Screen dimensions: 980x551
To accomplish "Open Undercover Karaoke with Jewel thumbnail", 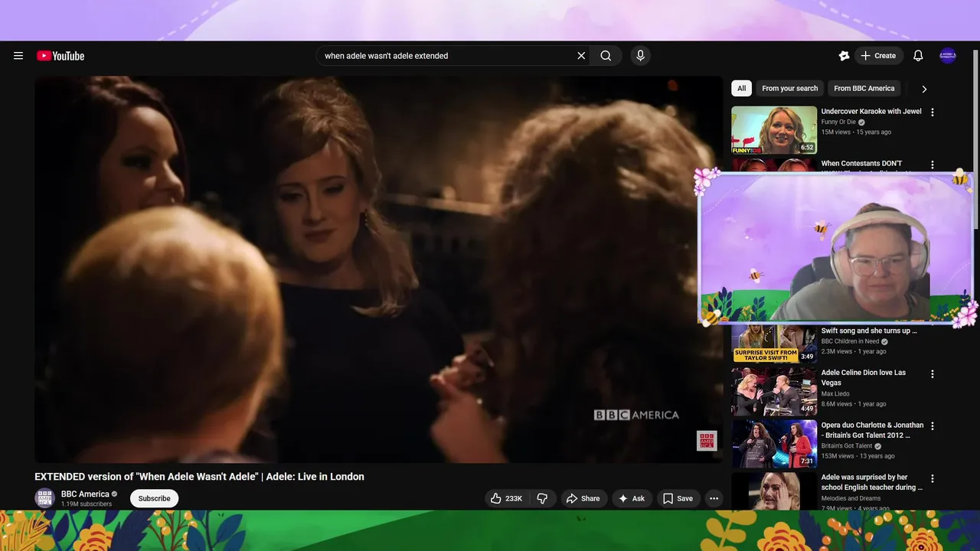I will click(774, 130).
